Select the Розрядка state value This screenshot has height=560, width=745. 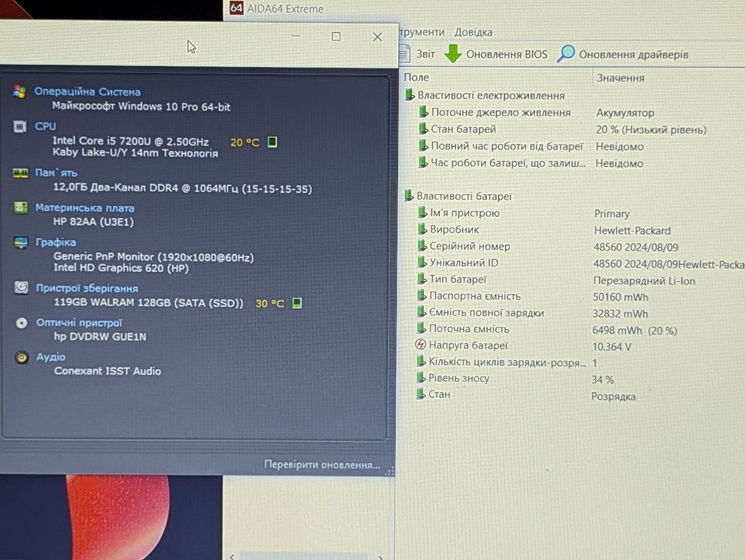pos(613,397)
